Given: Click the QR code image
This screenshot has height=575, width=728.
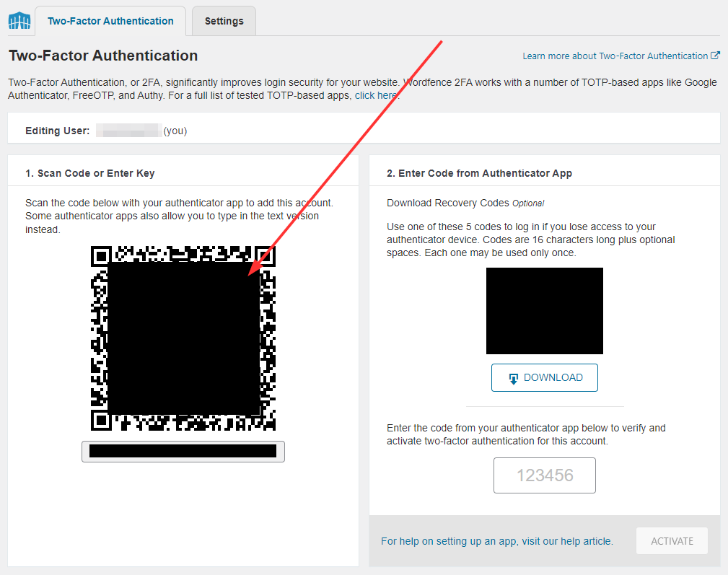Looking at the screenshot, I should click(183, 338).
